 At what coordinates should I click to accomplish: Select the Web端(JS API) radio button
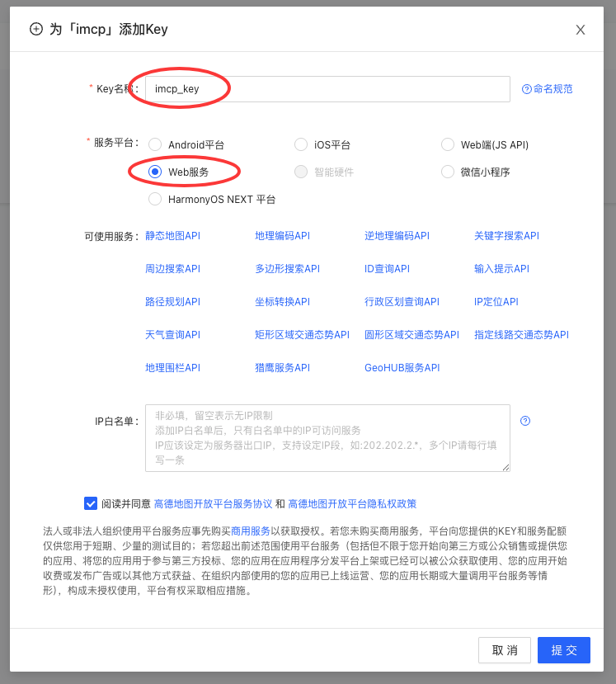coord(448,144)
